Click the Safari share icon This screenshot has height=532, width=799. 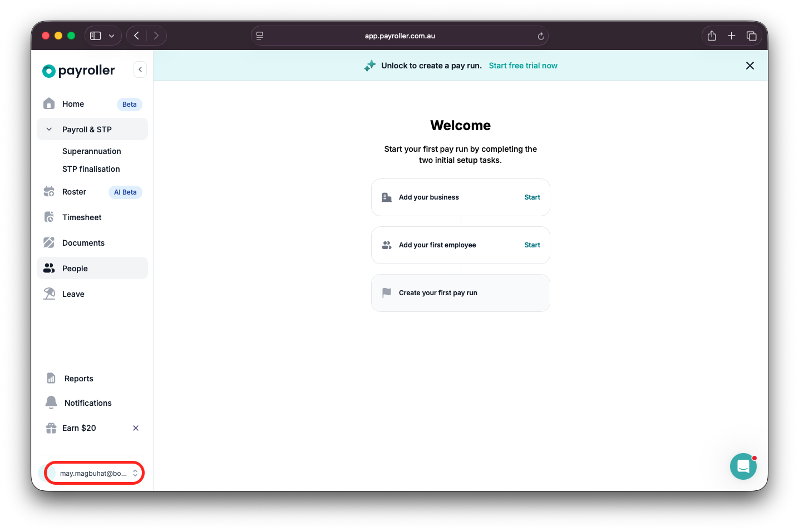click(712, 36)
